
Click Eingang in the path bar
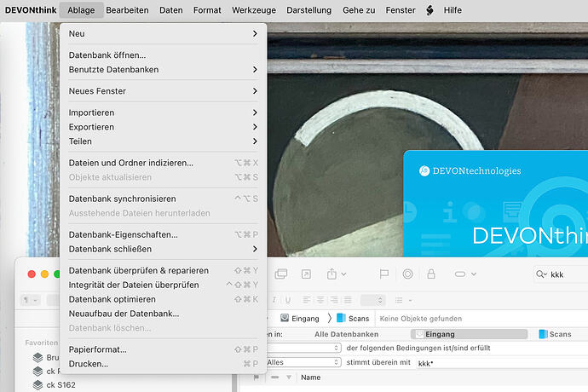click(x=300, y=319)
